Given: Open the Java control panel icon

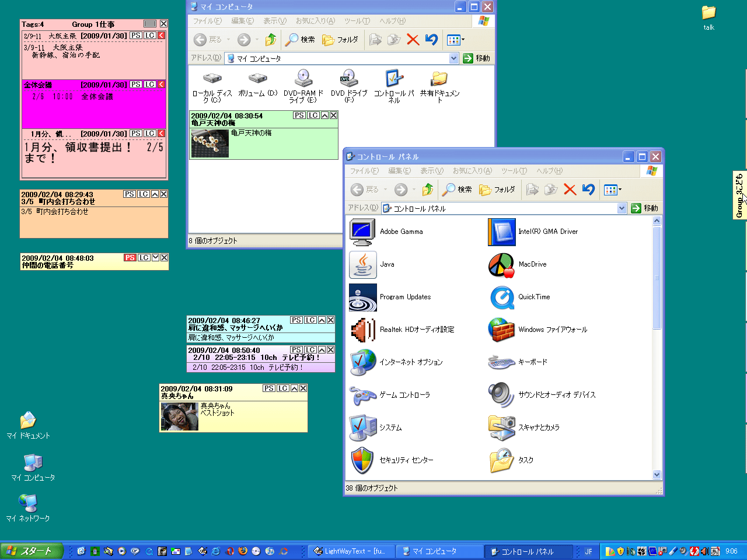Looking at the screenshot, I should [x=362, y=264].
